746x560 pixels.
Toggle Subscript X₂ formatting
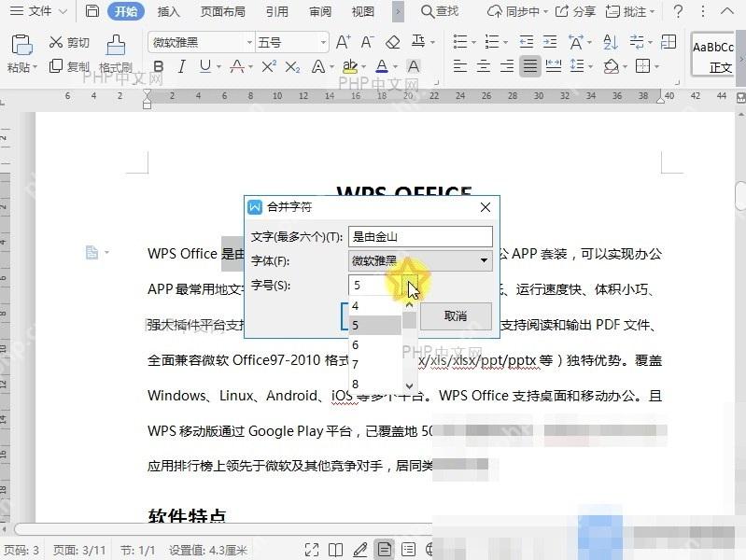coord(292,66)
